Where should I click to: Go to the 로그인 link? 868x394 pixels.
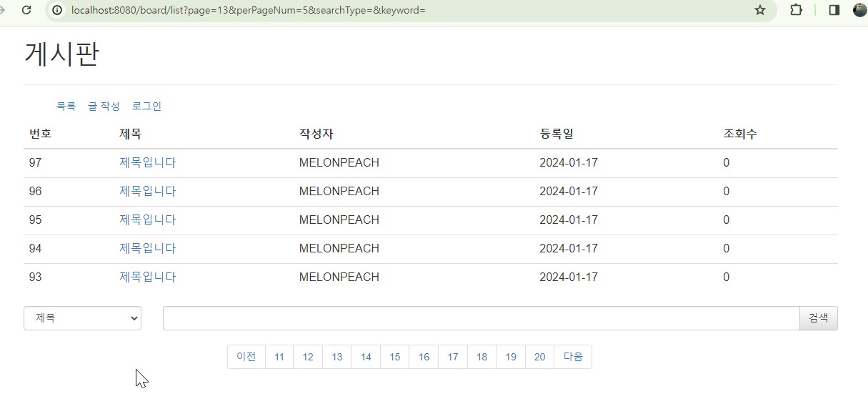(x=146, y=106)
